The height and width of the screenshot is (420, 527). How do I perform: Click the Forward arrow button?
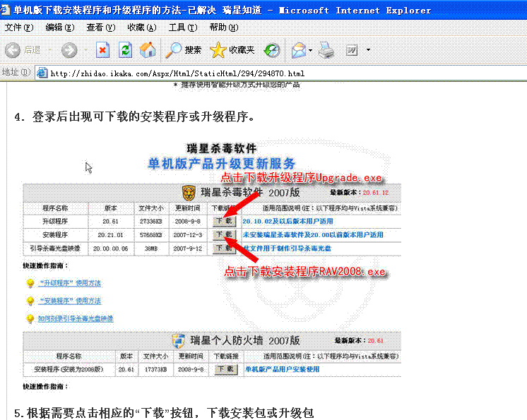(69, 50)
